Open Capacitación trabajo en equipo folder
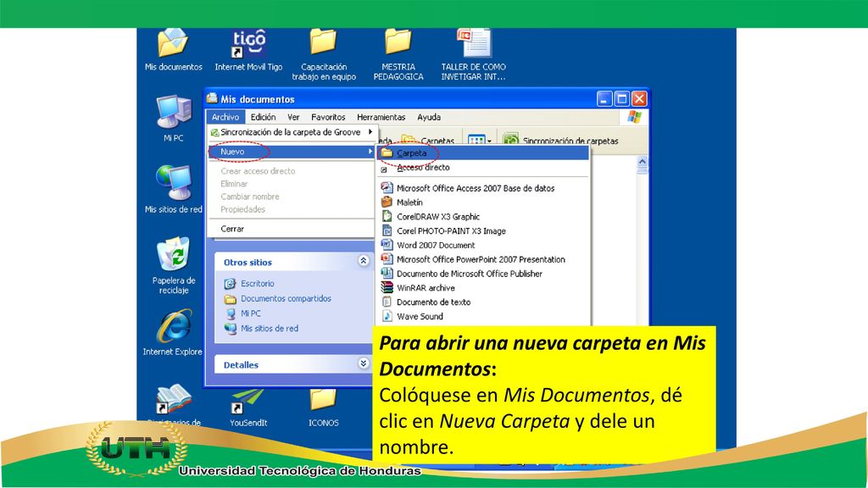 (324, 55)
